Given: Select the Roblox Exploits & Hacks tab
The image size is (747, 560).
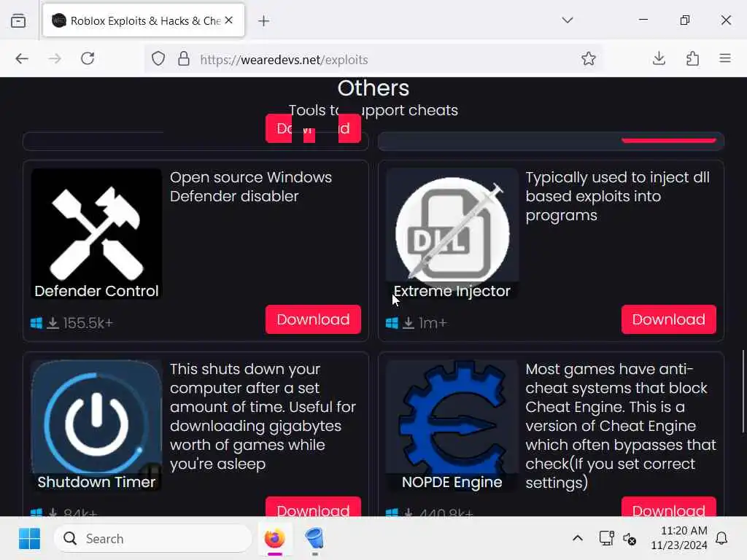Looking at the screenshot, I should (x=144, y=20).
